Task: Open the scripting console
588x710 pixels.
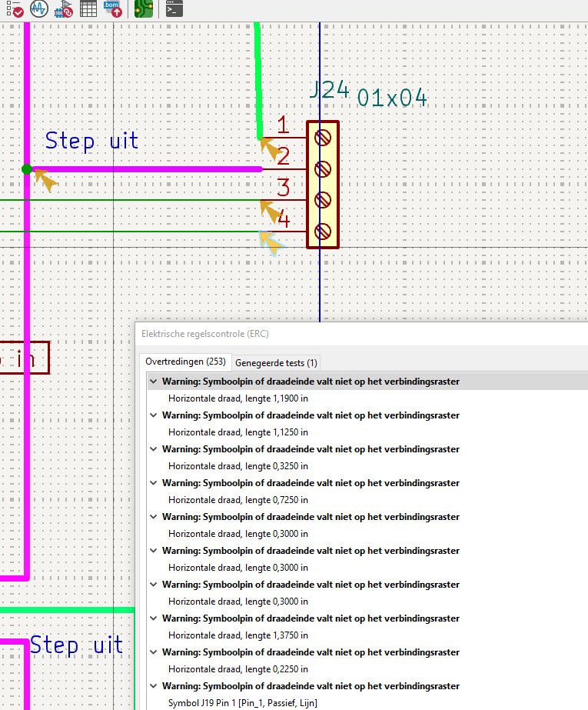Action: [174, 8]
